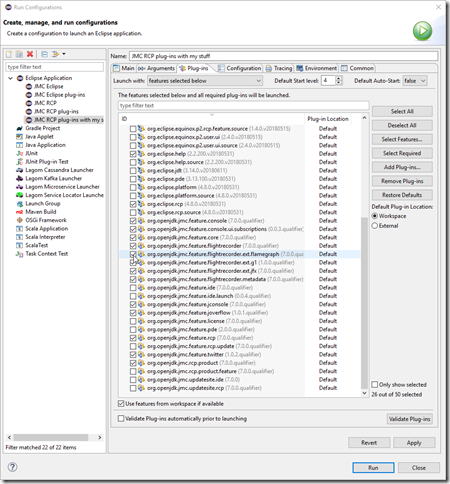This screenshot has height=484, width=450.
Task: Click the Duplicate launch configuration icon
Action: tap(19, 54)
